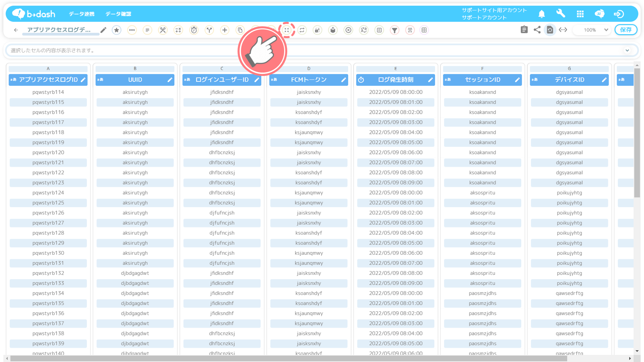Click the cell content display field
Screen dimensions: 644x362
(x=322, y=50)
